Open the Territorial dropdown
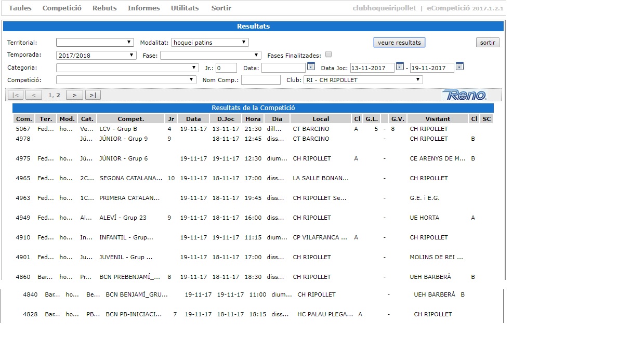This screenshot has height=362, width=644. [95, 43]
